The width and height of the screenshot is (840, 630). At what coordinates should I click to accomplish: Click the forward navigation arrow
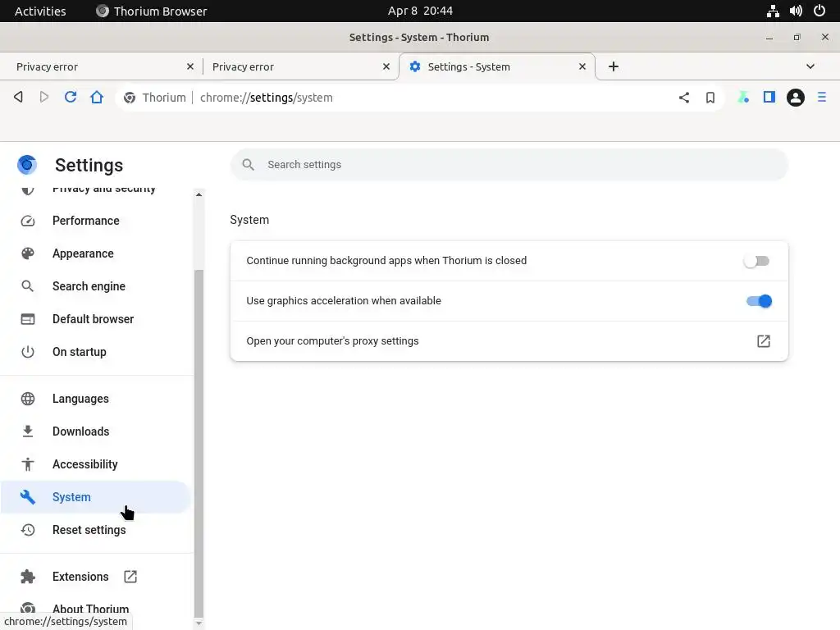[x=44, y=97]
